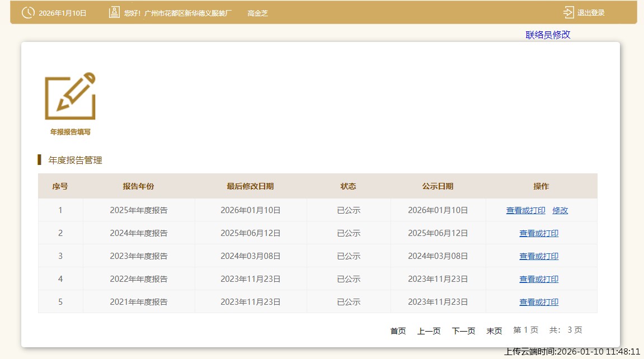Image resolution: width=644 pixels, height=359 pixels.
Task: Click 上一页 to go back a page
Action: point(429,331)
